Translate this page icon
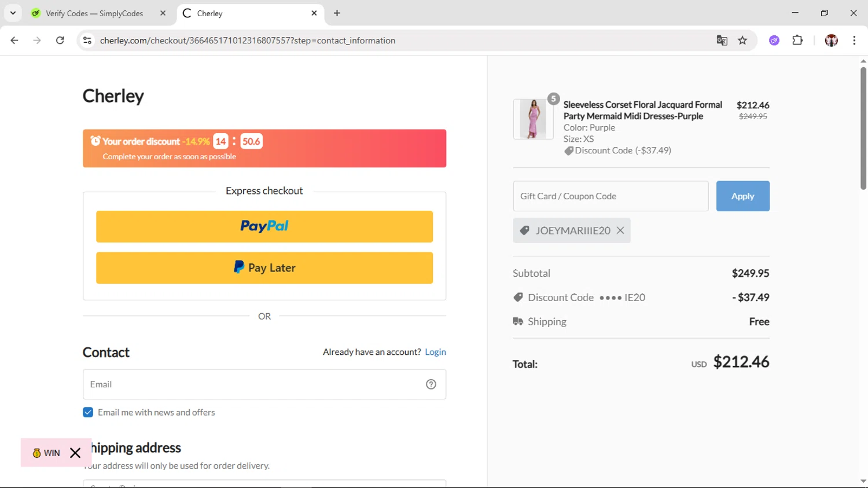Viewport: 868px width, 488px height. click(722, 41)
